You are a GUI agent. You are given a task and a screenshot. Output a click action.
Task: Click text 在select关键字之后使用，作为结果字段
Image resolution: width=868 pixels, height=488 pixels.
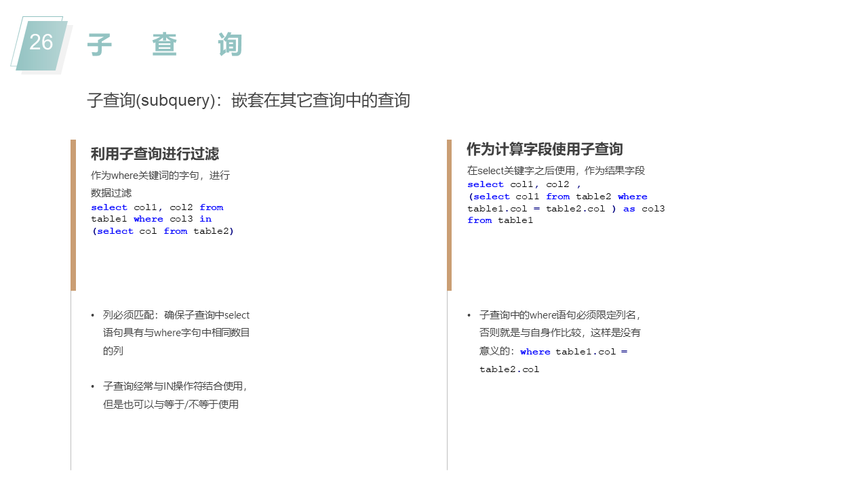556,171
